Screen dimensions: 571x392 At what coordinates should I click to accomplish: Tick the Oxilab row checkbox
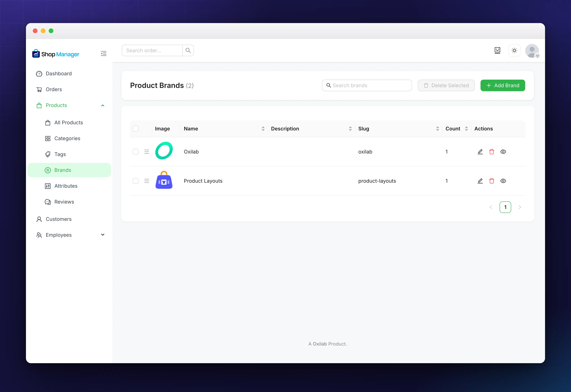pyautogui.click(x=136, y=152)
